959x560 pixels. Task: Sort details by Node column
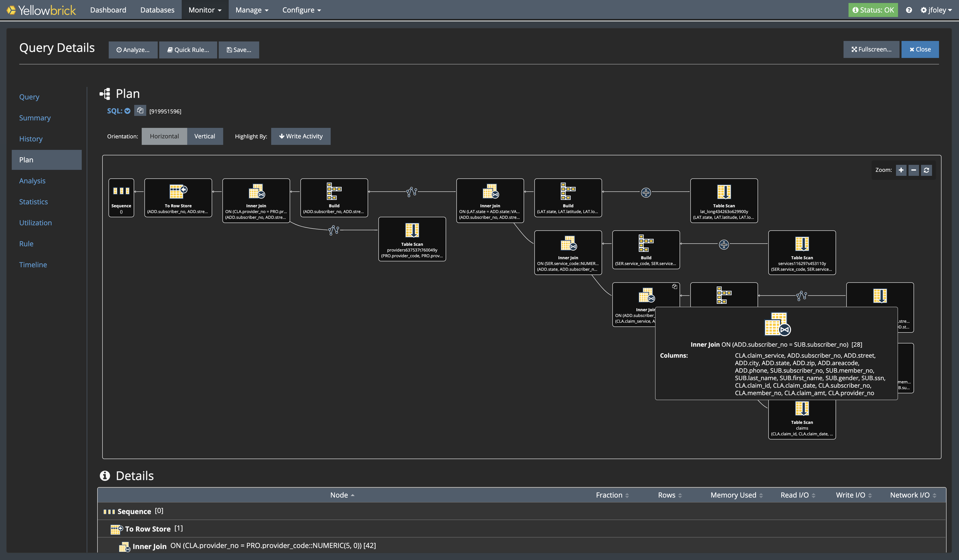342,495
